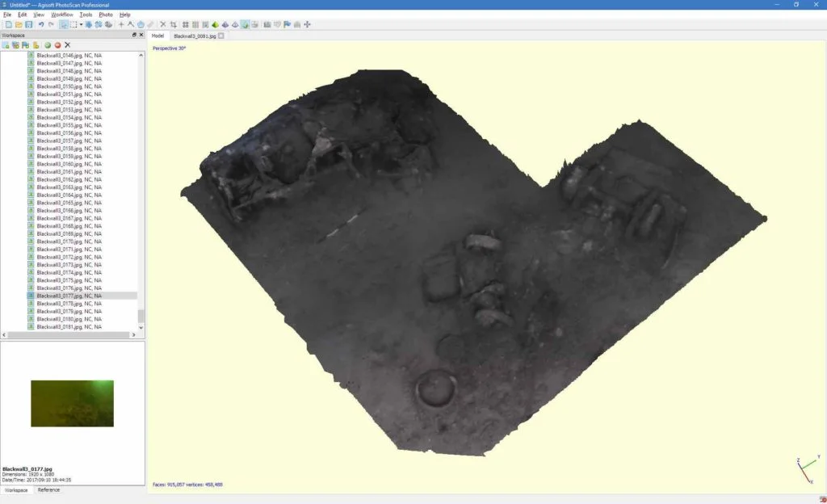Click the workspace list scroll-up arrow

pyautogui.click(x=141, y=55)
